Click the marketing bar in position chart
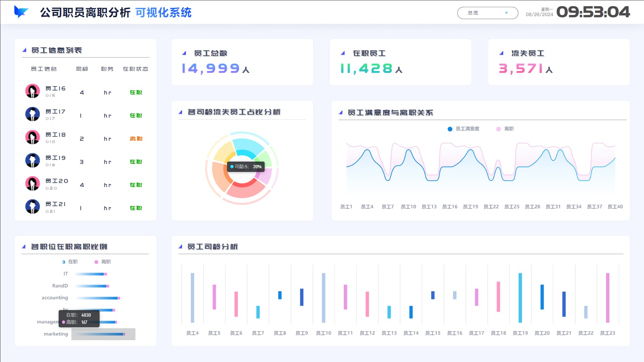This screenshot has width=644, height=362. tap(101, 334)
